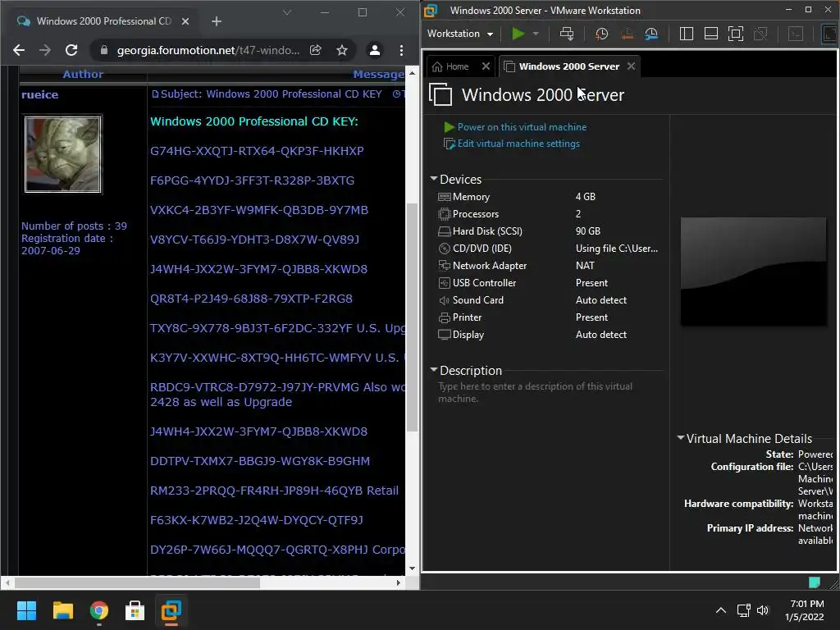
Task: Select the Display device
Action: pos(549,335)
